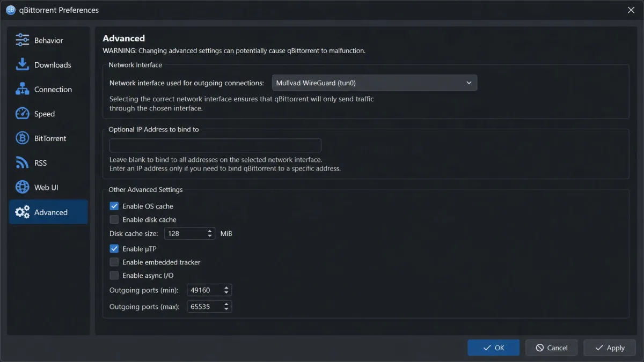Enable the embedded tracker checkbox
Image resolution: width=644 pixels, height=362 pixels.
[114, 262]
